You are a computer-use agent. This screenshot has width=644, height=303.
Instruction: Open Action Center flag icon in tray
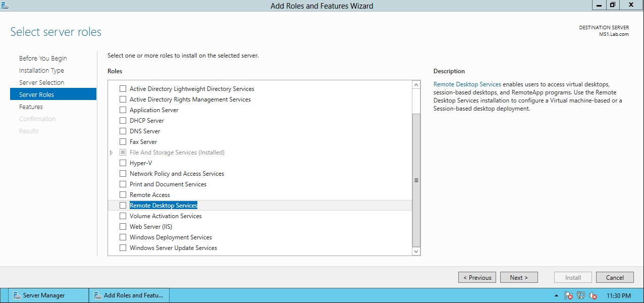tap(569, 296)
